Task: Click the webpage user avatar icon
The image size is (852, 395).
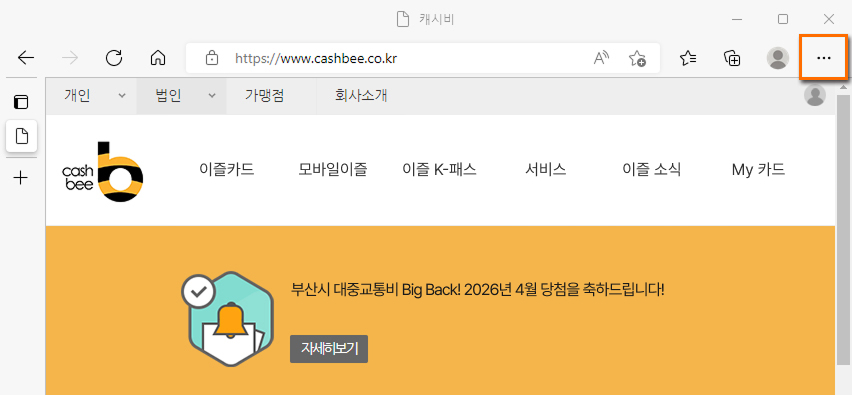Action: [x=815, y=96]
